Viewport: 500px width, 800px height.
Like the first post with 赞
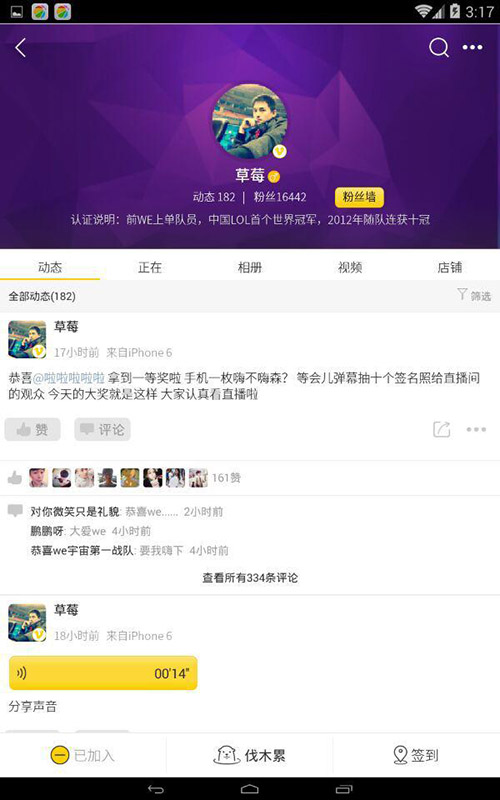(x=33, y=429)
